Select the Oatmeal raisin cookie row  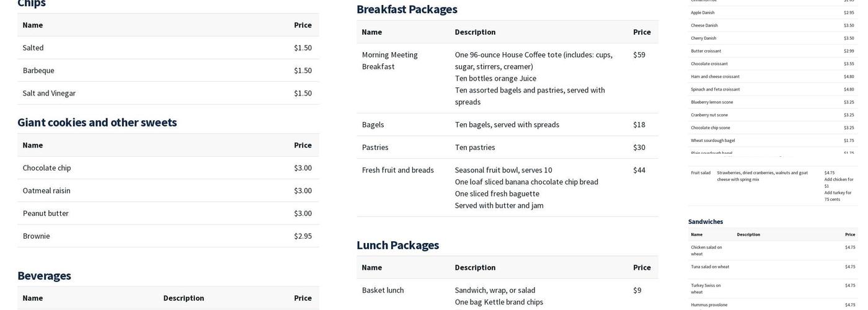(46, 191)
